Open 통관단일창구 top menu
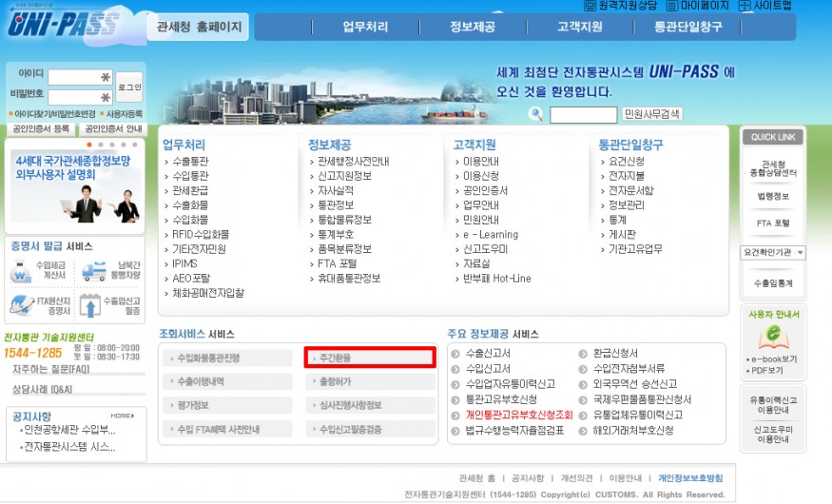This screenshot has width=832, height=504. click(x=687, y=27)
